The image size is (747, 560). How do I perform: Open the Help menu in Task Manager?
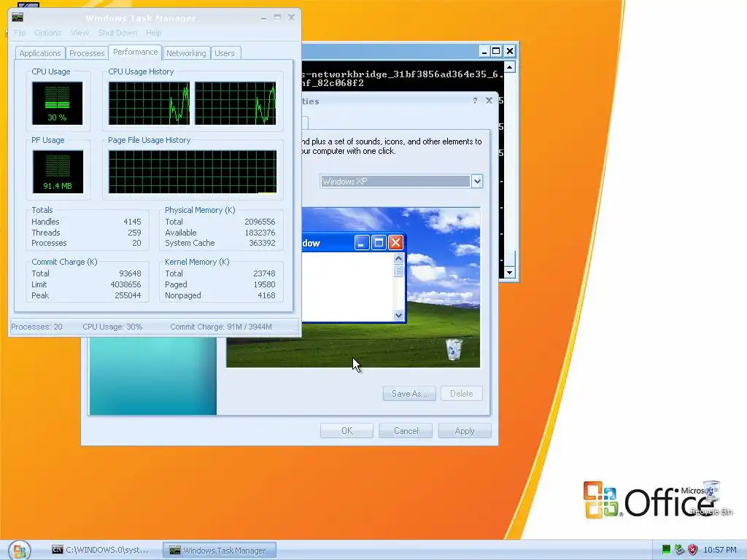(x=153, y=33)
